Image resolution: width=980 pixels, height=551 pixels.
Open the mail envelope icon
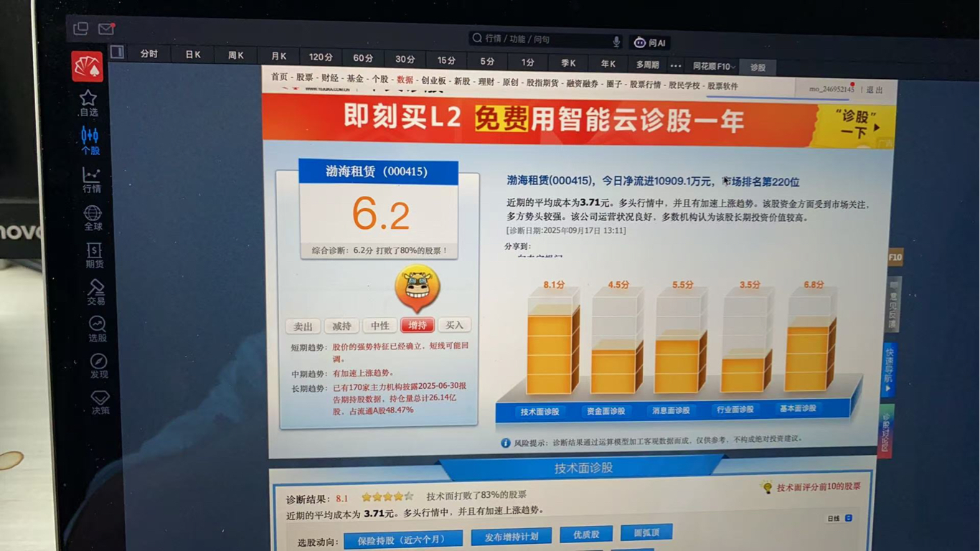[106, 29]
